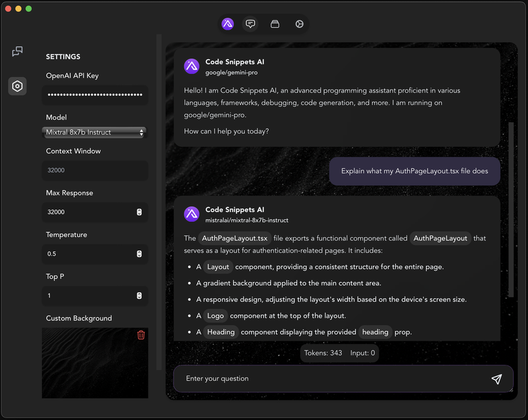
Task: Select the chat bubble icon in top toolbar
Action: (250, 23)
